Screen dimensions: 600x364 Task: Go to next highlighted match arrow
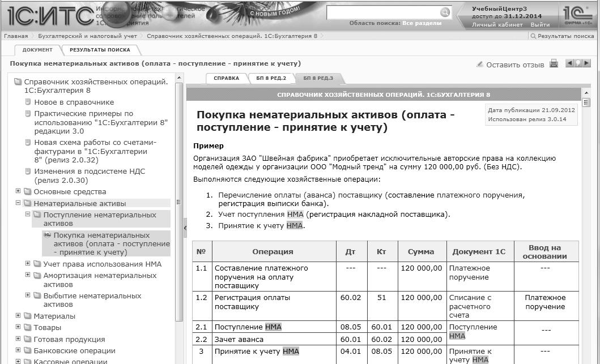pos(586,63)
